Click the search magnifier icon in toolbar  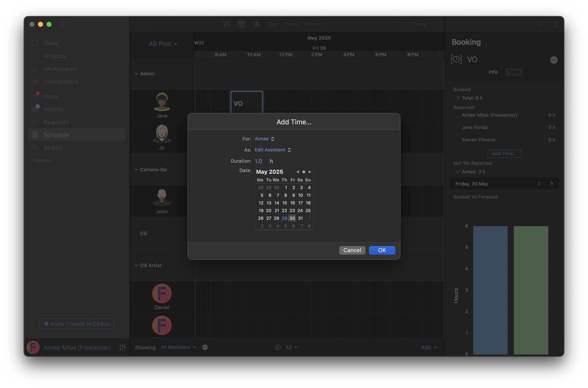point(540,24)
